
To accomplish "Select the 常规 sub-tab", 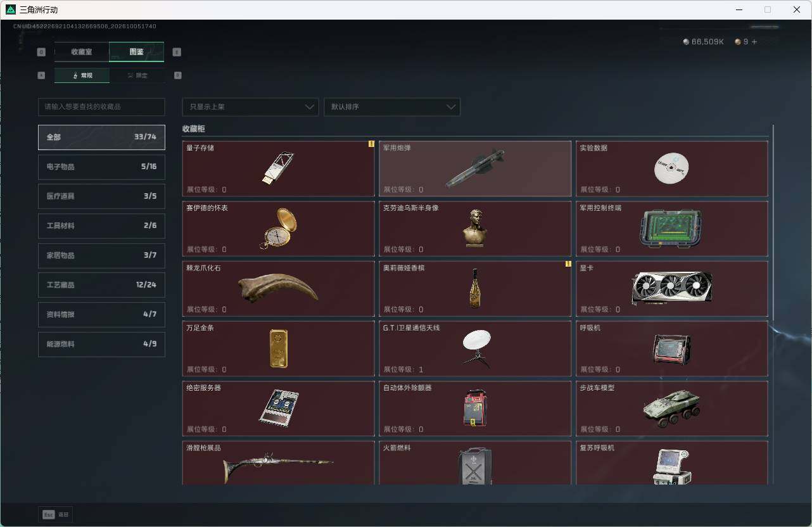I will click(x=82, y=75).
